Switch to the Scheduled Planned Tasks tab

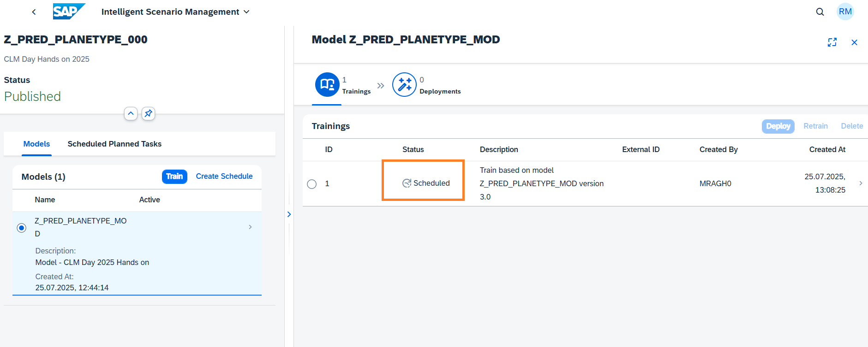pos(114,144)
